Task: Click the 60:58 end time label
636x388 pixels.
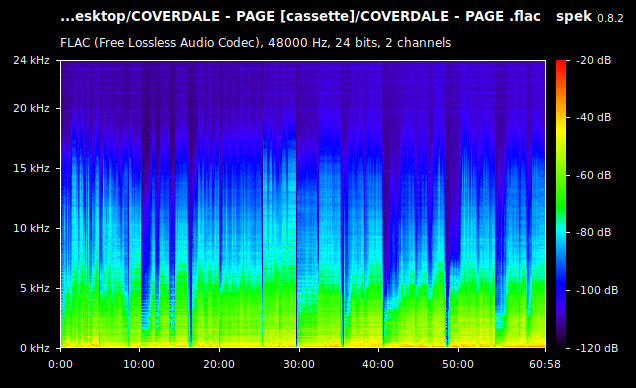Action: click(545, 364)
